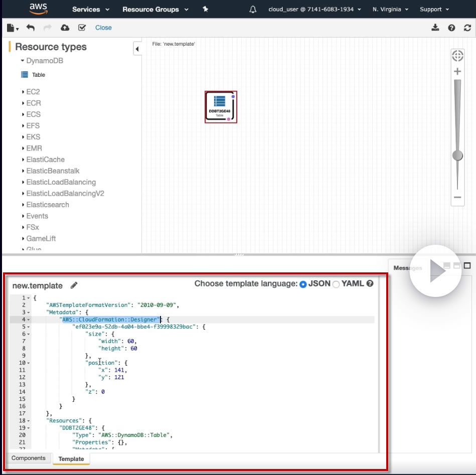
Task: Click the Close link in toolbar
Action: point(103,28)
